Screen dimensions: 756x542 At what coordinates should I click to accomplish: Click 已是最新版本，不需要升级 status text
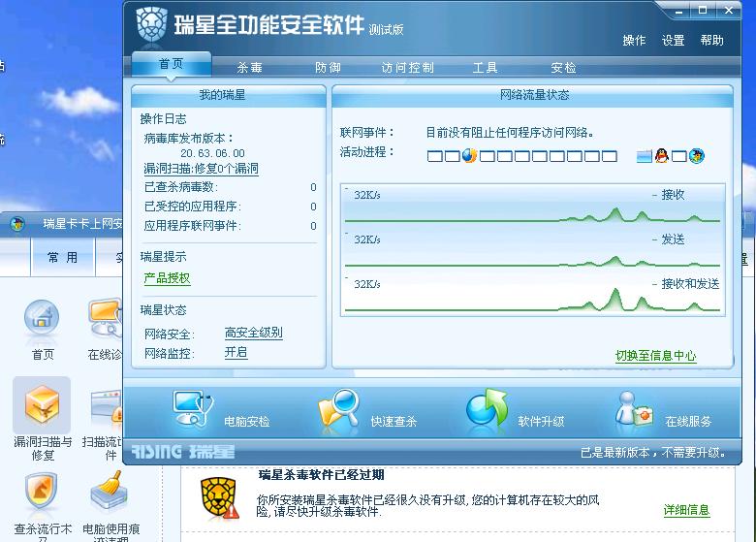point(653,453)
